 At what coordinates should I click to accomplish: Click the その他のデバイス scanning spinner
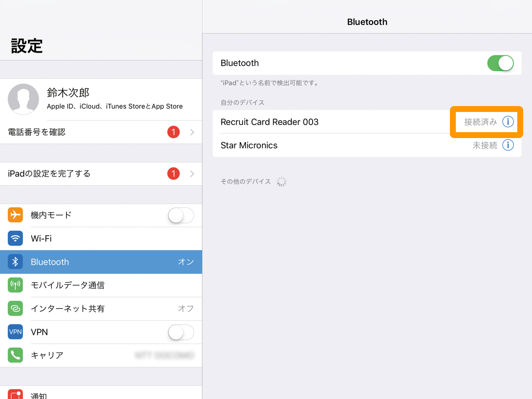coord(281,181)
